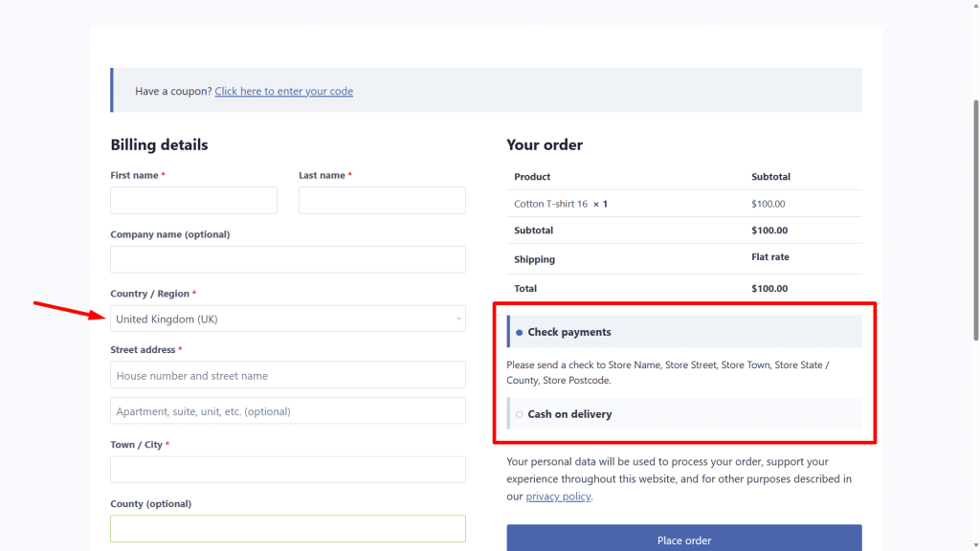Click the Country dropdown arrow to expand options
Viewport: 980px width, 551px height.
(457, 319)
